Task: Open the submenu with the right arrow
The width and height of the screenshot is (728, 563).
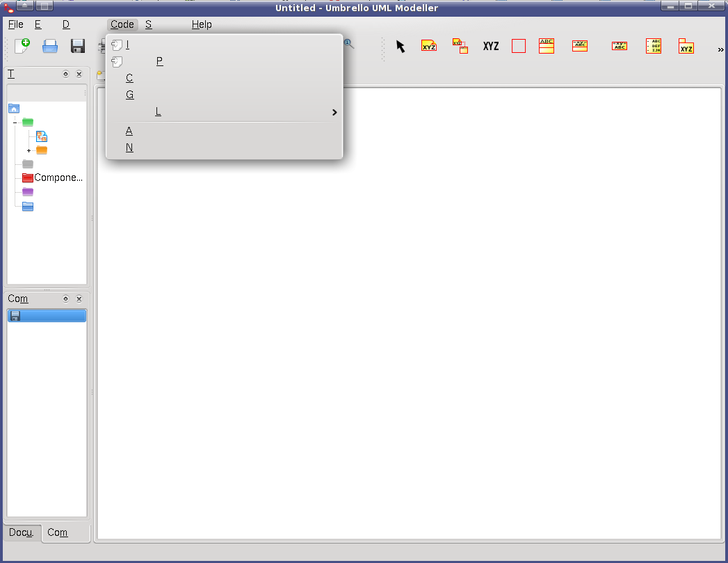Action: point(334,112)
